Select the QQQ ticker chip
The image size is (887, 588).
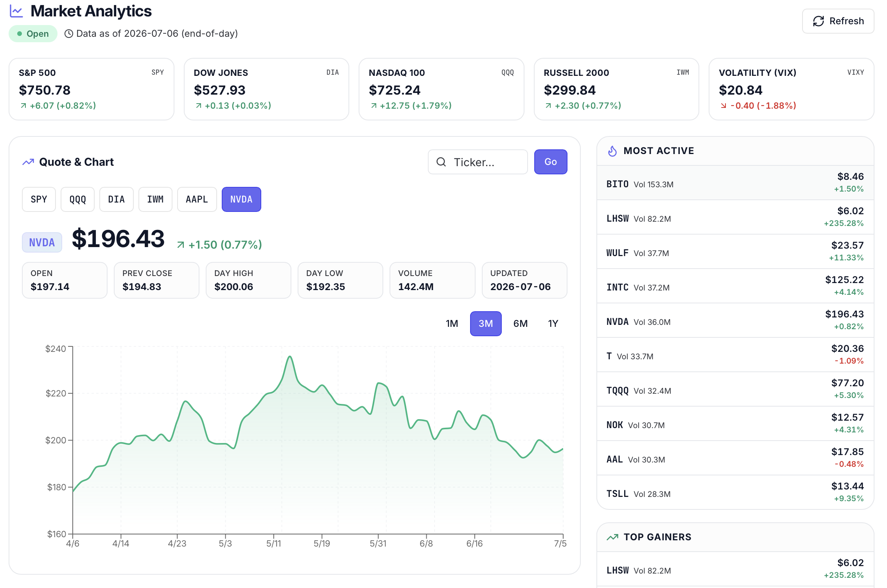77,199
